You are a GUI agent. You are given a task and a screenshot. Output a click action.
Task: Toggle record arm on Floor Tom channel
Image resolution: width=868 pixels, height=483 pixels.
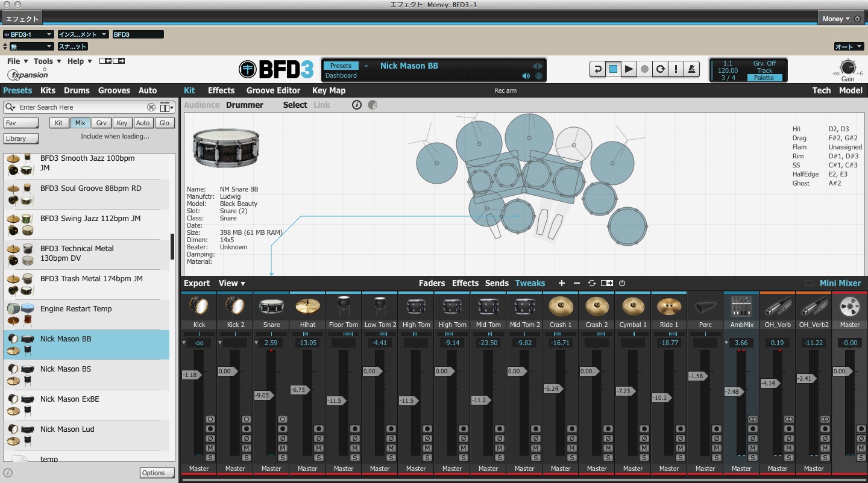click(355, 429)
